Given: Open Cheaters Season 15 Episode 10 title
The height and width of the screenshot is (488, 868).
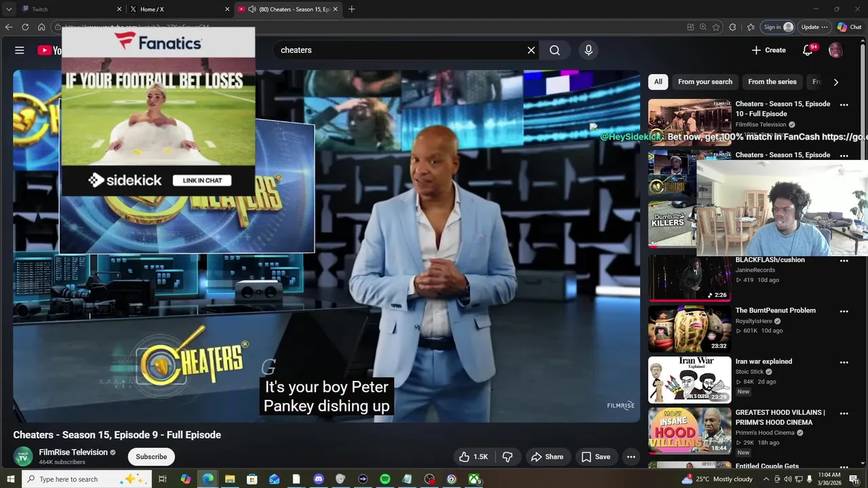Looking at the screenshot, I should (x=783, y=109).
